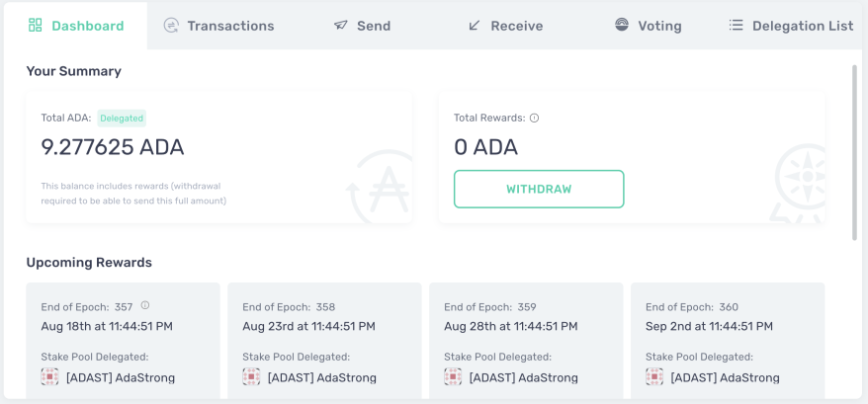This screenshot has height=404, width=868.
Task: Click the Voting icon
Action: (622, 25)
